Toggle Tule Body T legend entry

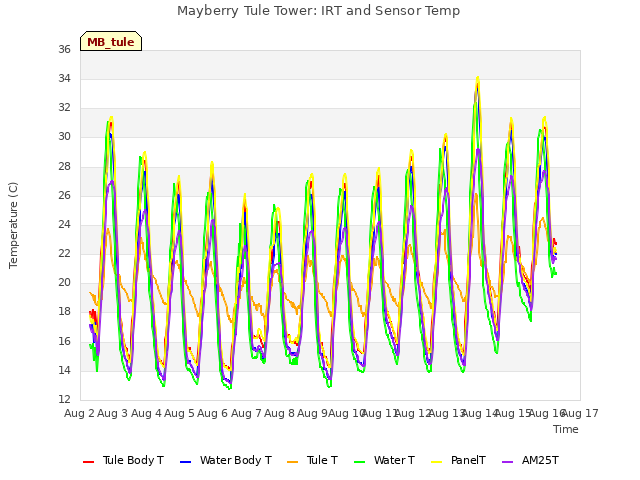click(x=123, y=460)
